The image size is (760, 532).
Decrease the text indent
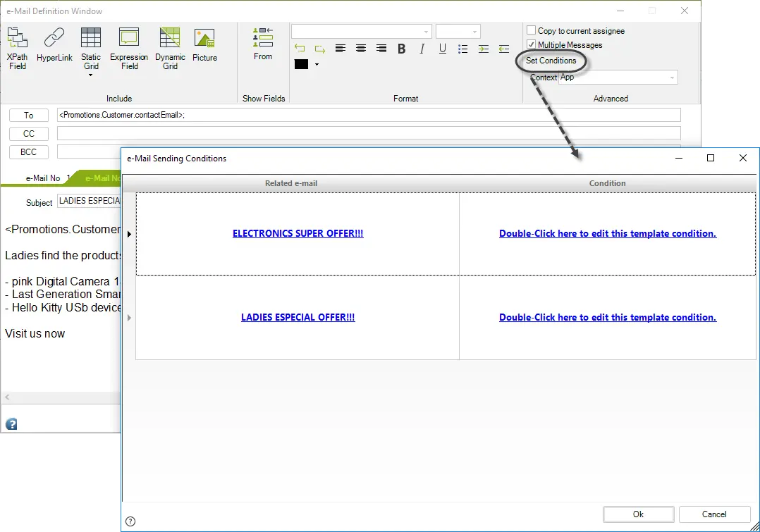click(x=504, y=49)
